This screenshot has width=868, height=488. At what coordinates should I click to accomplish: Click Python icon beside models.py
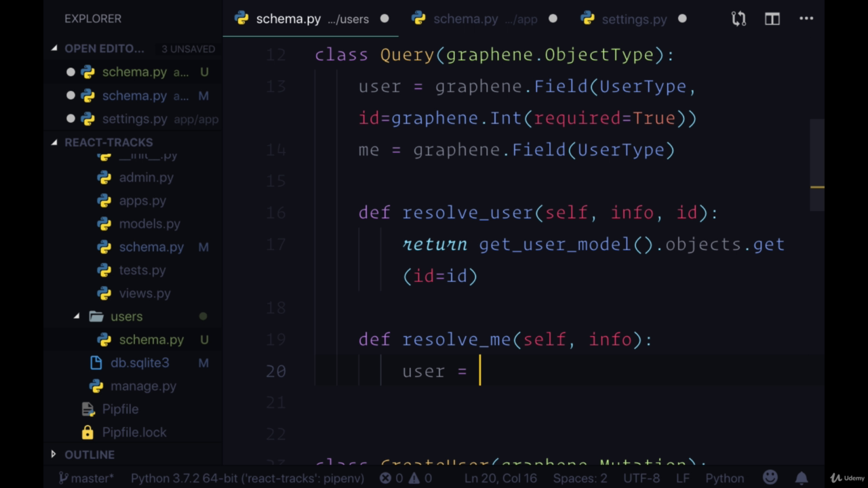[104, 224]
